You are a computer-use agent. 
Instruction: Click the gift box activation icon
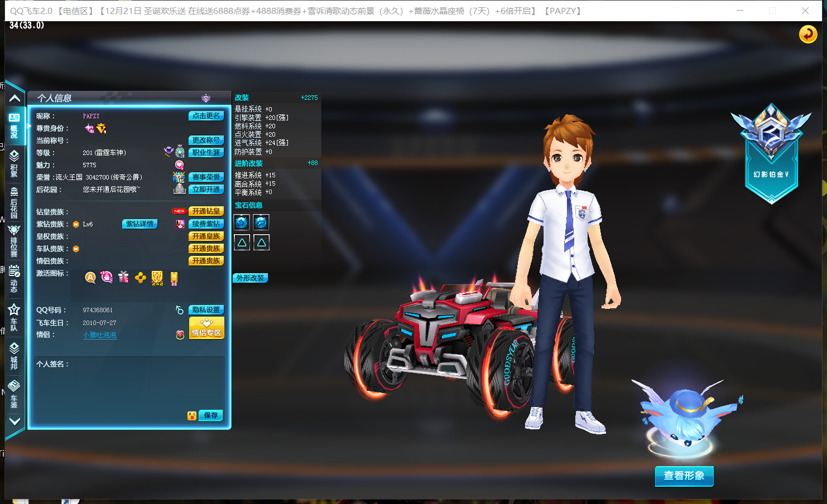tap(123, 277)
